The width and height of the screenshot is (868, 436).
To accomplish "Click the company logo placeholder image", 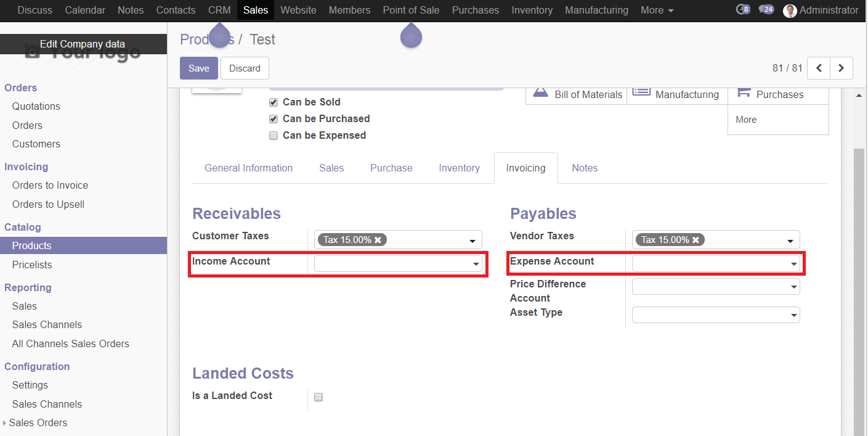I will tap(83, 56).
